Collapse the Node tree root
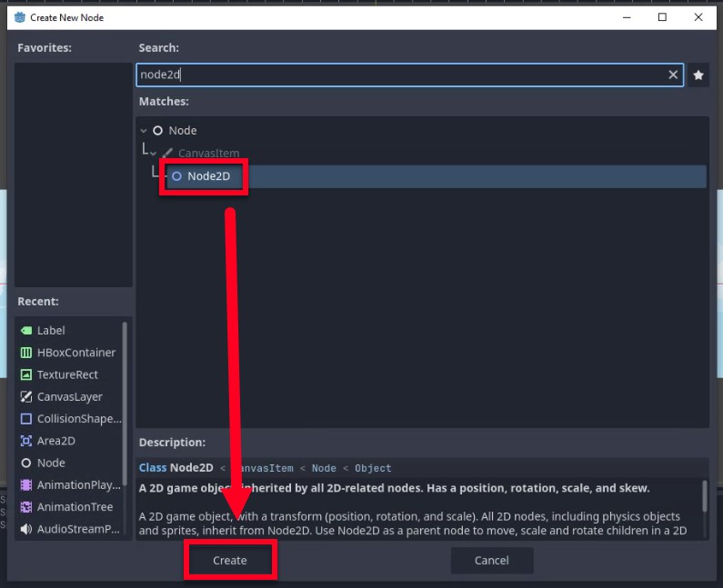The height and width of the screenshot is (588, 723). 144,131
